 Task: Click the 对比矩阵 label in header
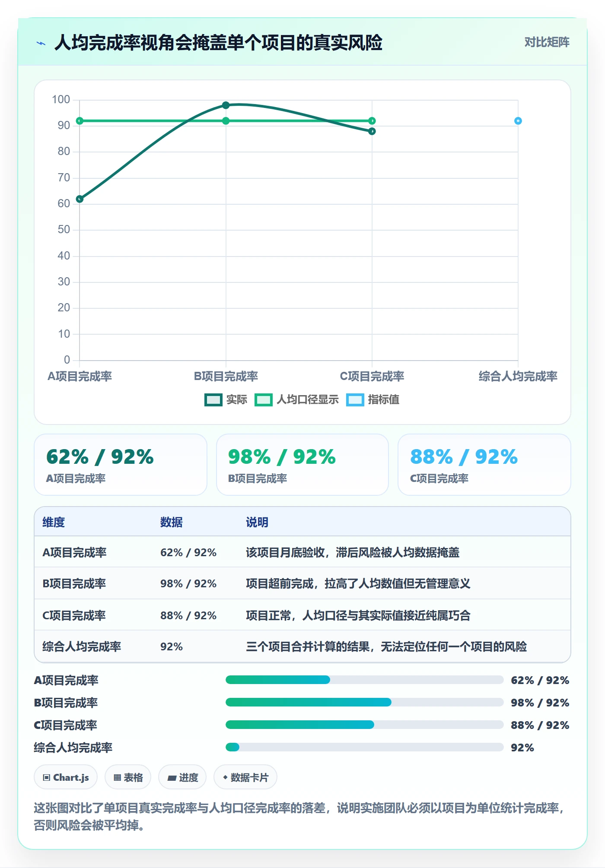point(547,42)
